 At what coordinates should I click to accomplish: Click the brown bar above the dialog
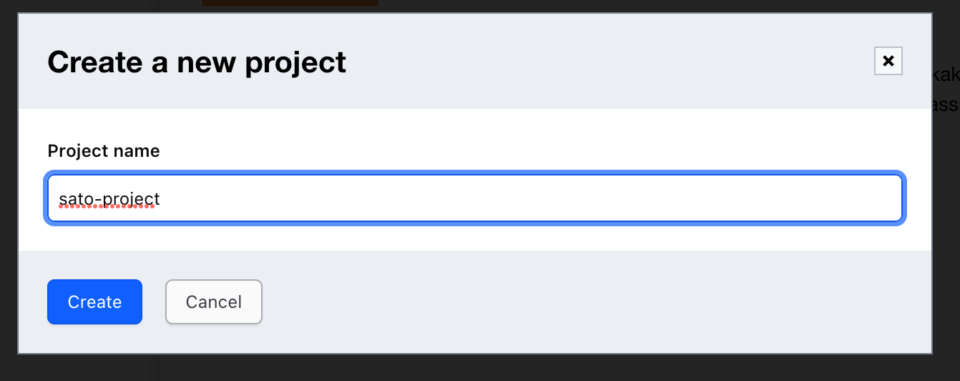290,2
